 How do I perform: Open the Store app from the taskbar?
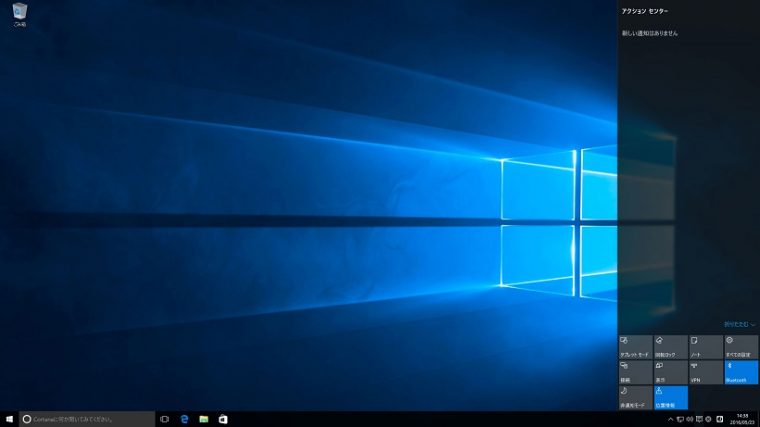point(223,419)
